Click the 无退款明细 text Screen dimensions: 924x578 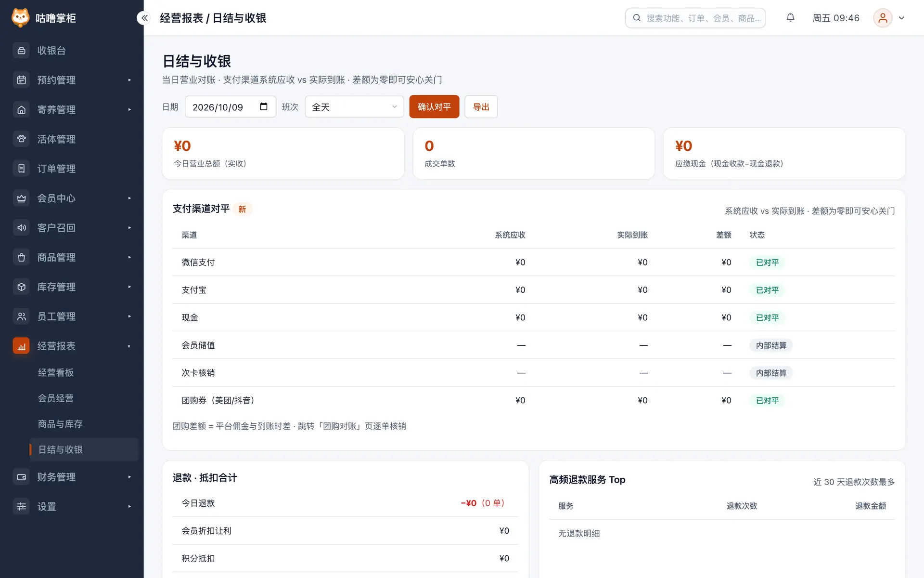pos(579,533)
